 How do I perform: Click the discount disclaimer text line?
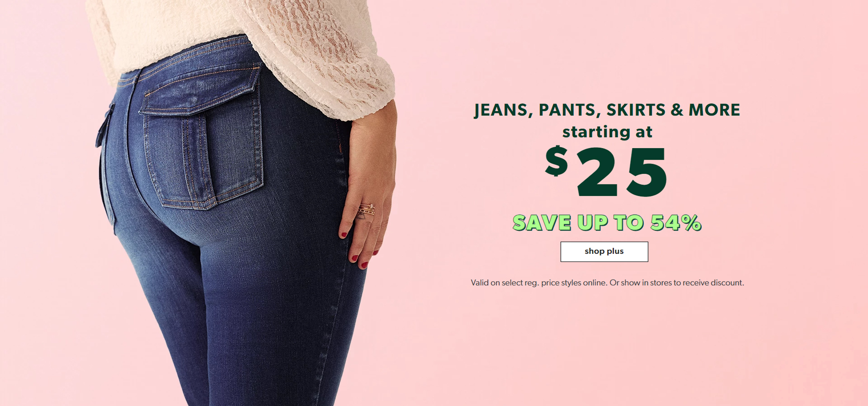point(607,283)
